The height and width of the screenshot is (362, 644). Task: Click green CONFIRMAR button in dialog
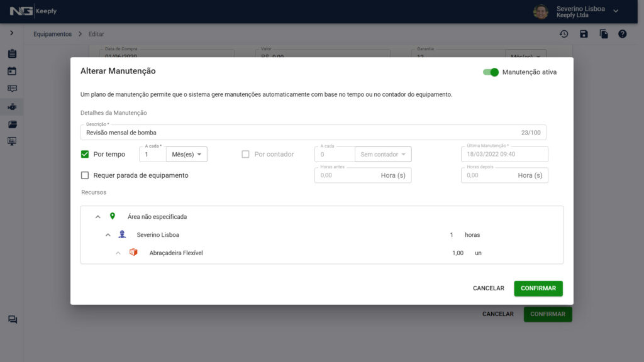pos(538,288)
